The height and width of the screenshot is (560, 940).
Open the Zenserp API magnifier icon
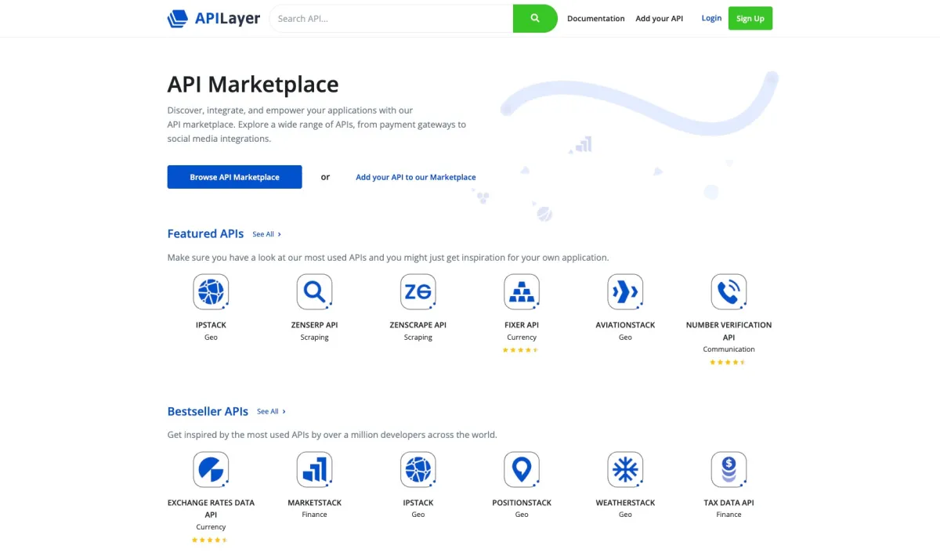(x=314, y=292)
